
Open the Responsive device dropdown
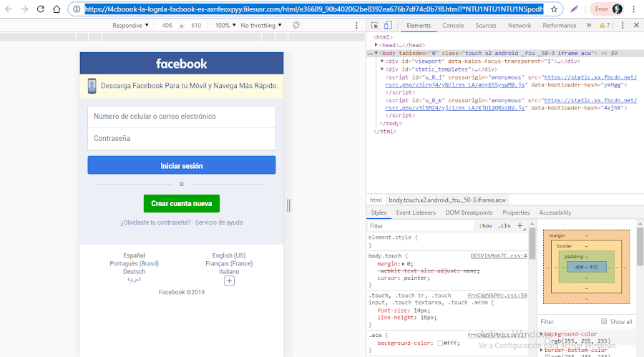[130, 25]
